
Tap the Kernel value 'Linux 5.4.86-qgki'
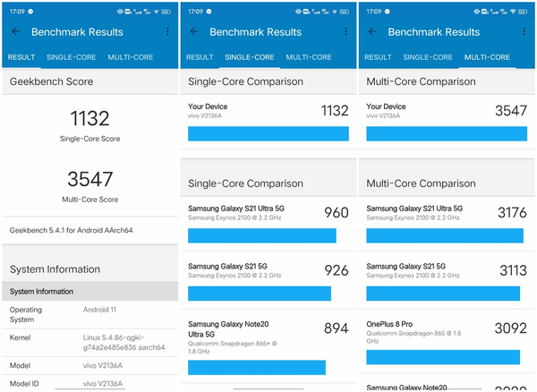[x=124, y=343]
